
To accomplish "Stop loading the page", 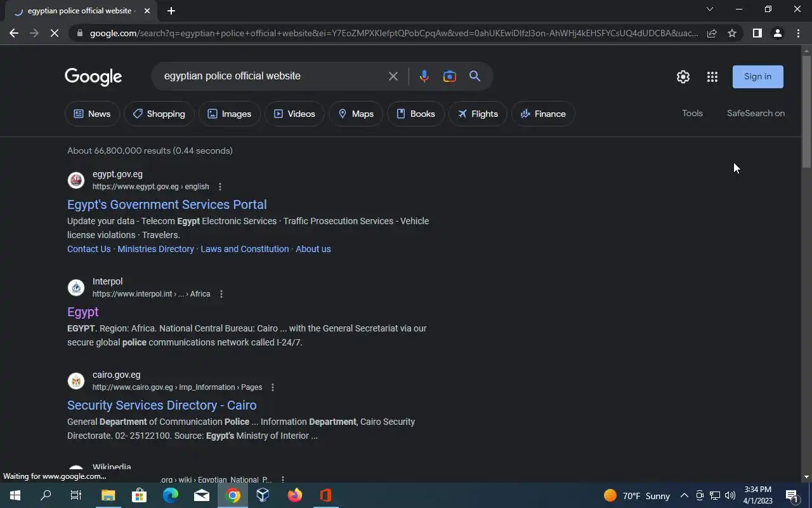I will [x=55, y=33].
